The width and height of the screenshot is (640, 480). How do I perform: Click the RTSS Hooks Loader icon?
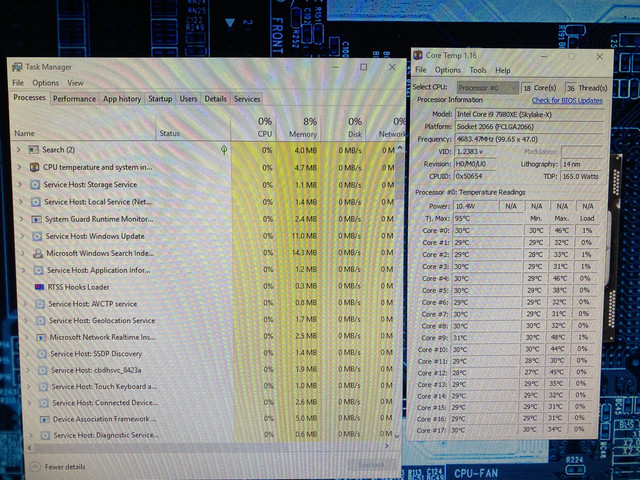pyautogui.click(x=39, y=287)
